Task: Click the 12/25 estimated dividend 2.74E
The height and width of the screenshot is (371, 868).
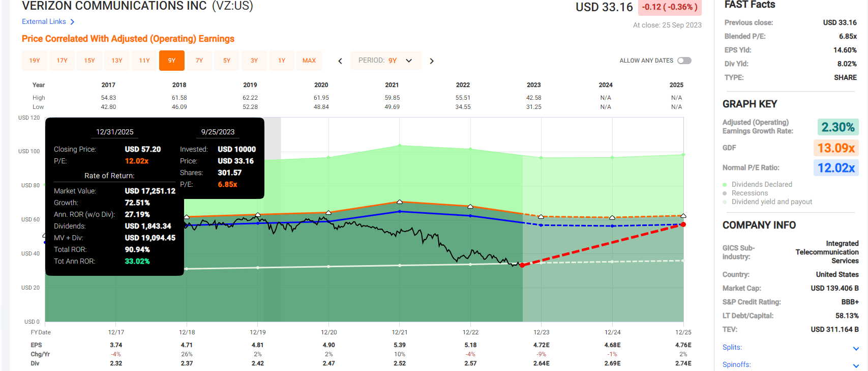Action: click(x=683, y=363)
